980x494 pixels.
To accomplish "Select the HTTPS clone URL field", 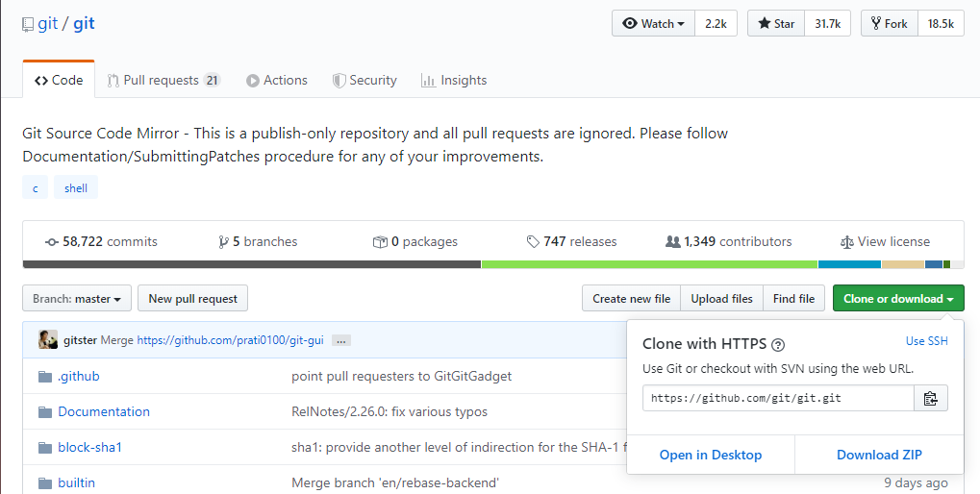I will (x=778, y=398).
